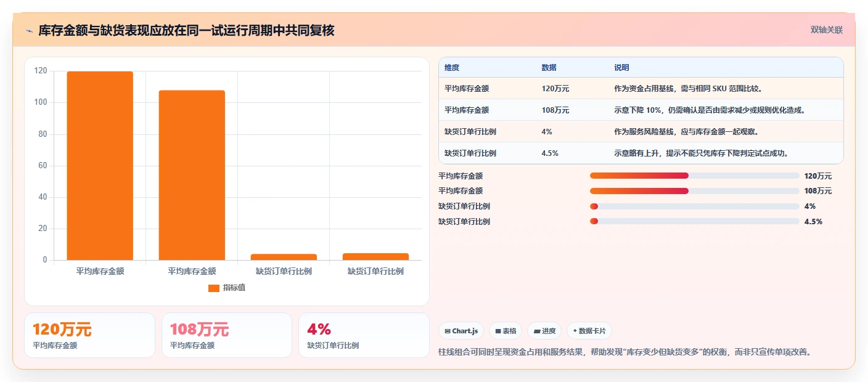This screenshot has width=868, height=382.
Task: Click the footer text starting 柱线组合
Action: (624, 352)
